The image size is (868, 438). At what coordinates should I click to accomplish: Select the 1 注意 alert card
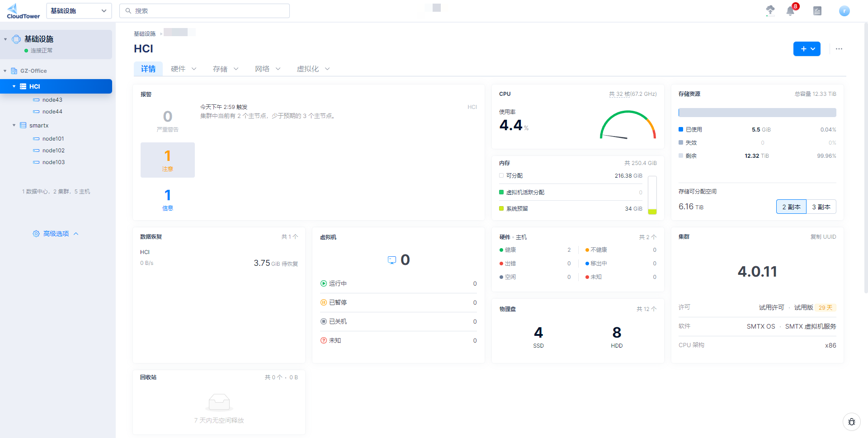[x=168, y=160]
